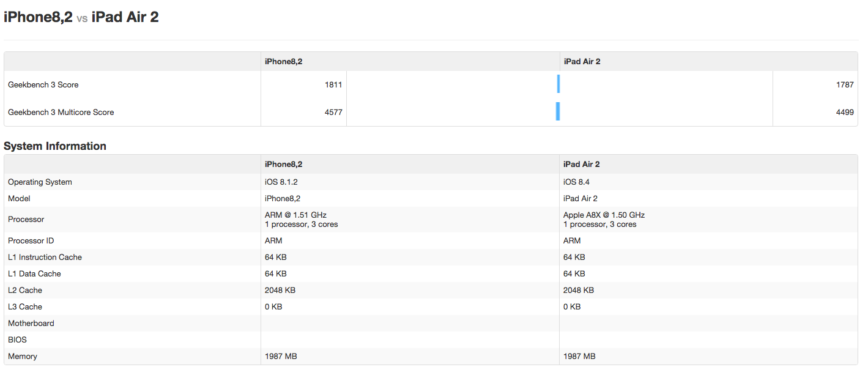868x378 pixels.
Task: Click the ARM @ 1.51 GHz processor text
Action: tap(295, 215)
